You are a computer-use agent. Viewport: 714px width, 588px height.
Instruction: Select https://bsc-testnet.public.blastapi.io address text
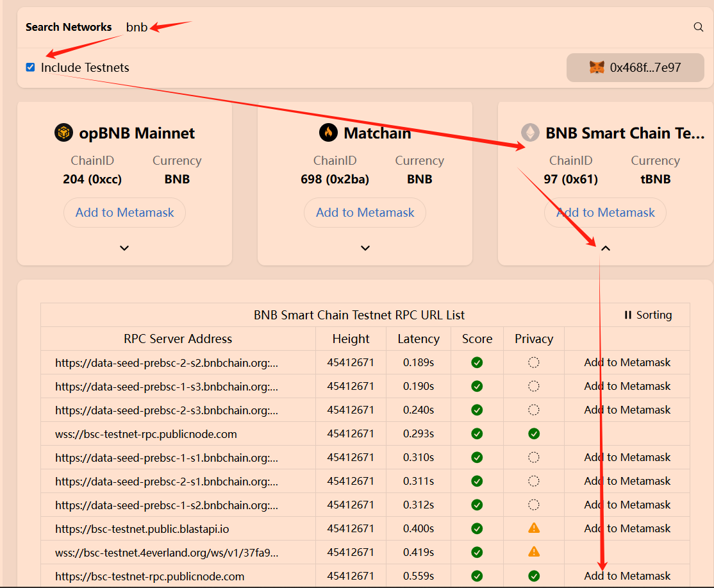142,529
